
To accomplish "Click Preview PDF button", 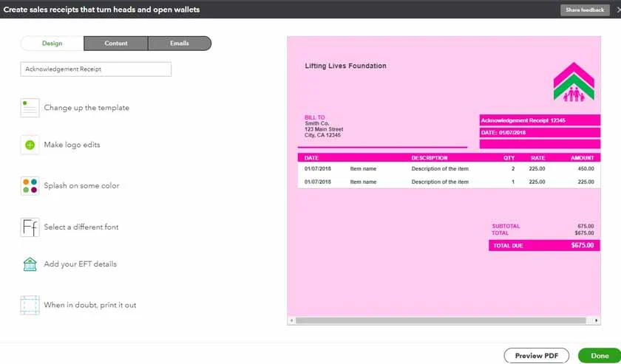I will click(537, 356).
